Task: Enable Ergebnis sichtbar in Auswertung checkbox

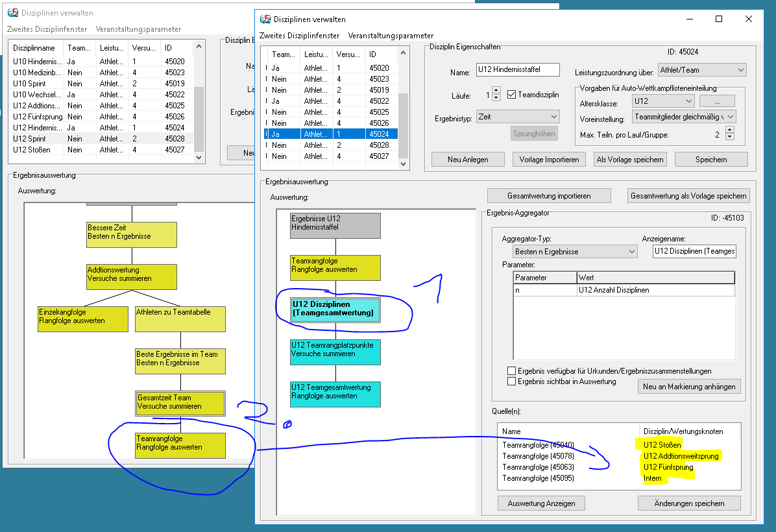Action: (512, 381)
